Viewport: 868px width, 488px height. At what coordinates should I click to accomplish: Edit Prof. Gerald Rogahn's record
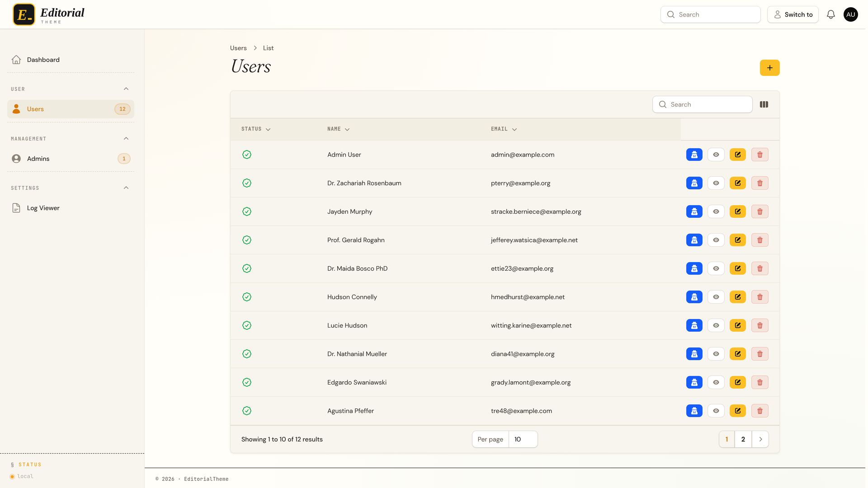pos(737,240)
